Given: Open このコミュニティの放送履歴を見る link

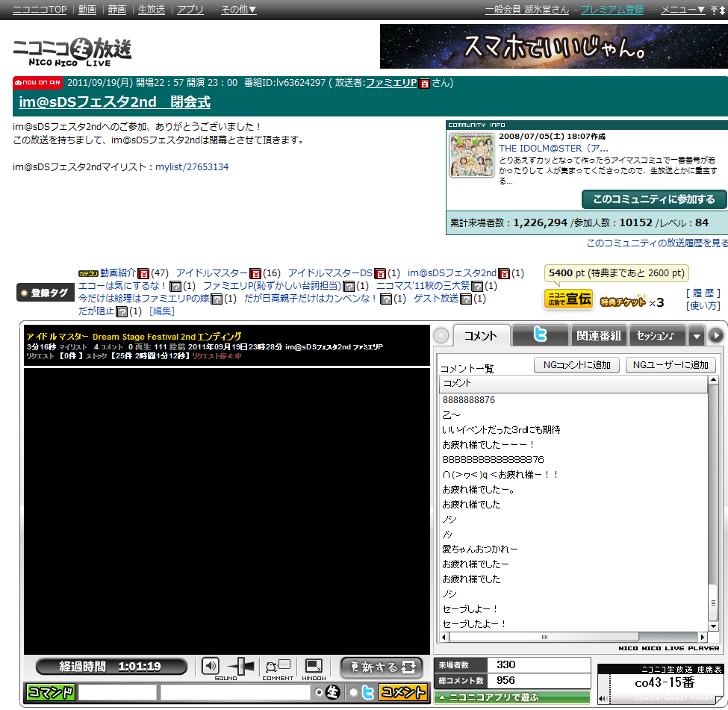Looking at the screenshot, I should 657,243.
